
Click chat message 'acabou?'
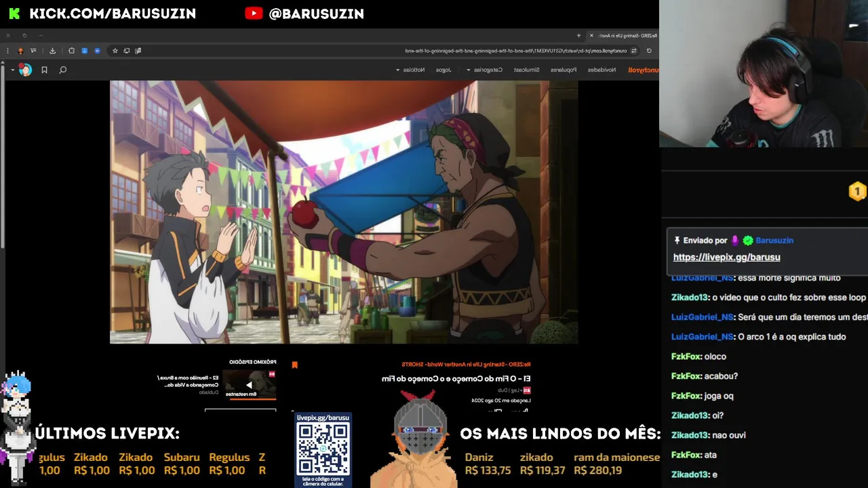point(721,376)
